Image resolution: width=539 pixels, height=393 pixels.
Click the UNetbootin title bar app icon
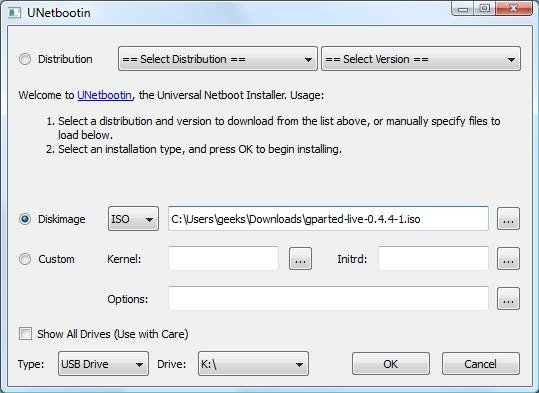14,13
